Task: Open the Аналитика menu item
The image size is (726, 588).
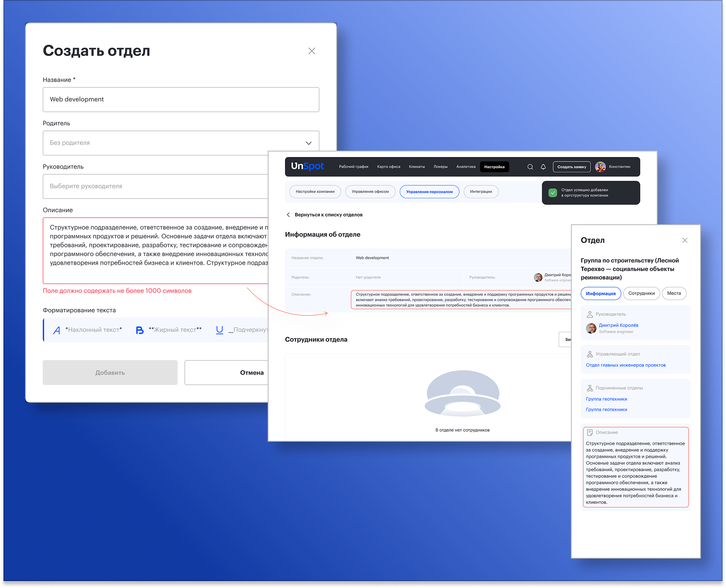Action: [x=466, y=167]
